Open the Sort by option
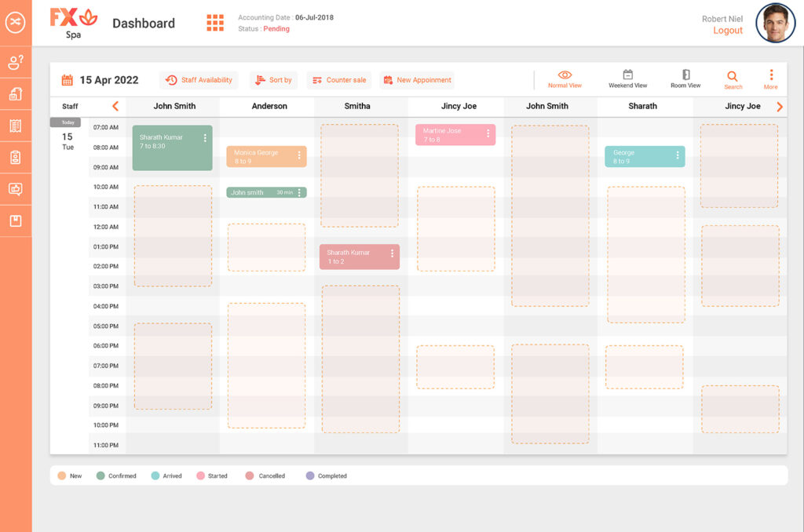Image resolution: width=804 pixels, height=532 pixels. [273, 80]
